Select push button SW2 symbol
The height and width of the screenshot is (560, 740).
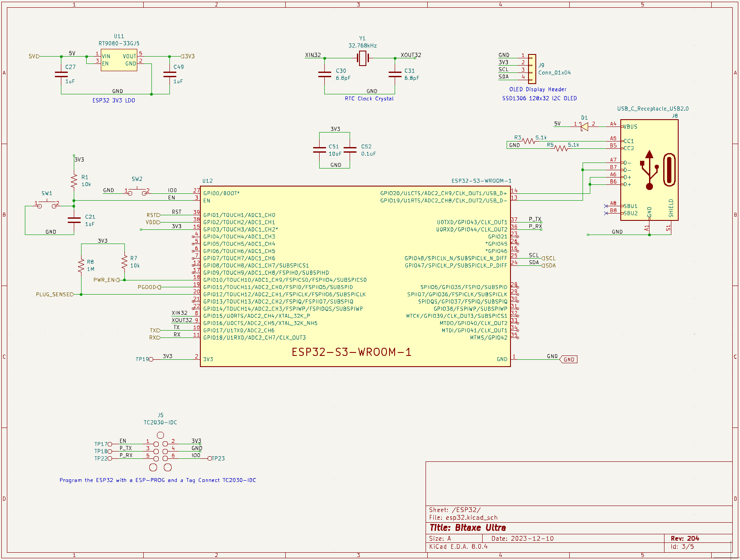coord(137,192)
